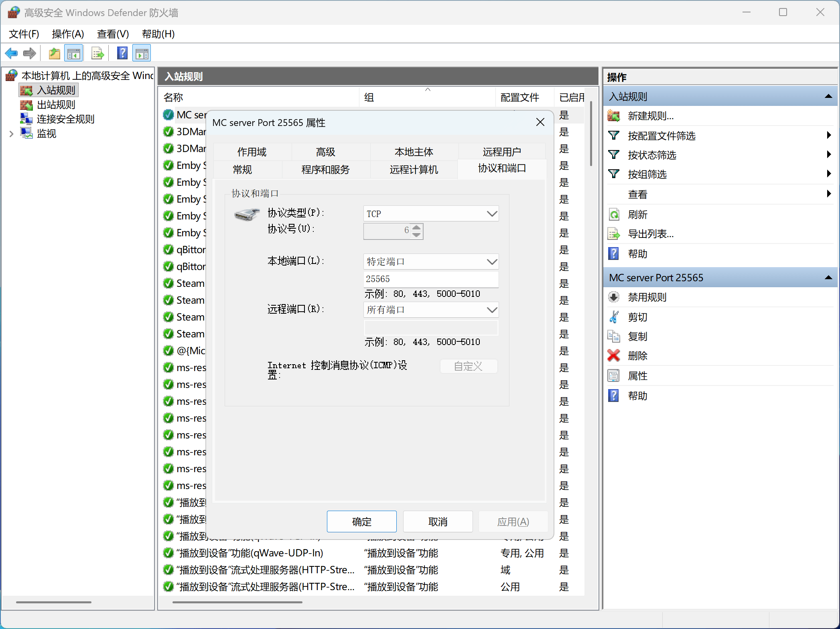Click the back arrow toolbar icon
The height and width of the screenshot is (629, 840).
click(11, 53)
